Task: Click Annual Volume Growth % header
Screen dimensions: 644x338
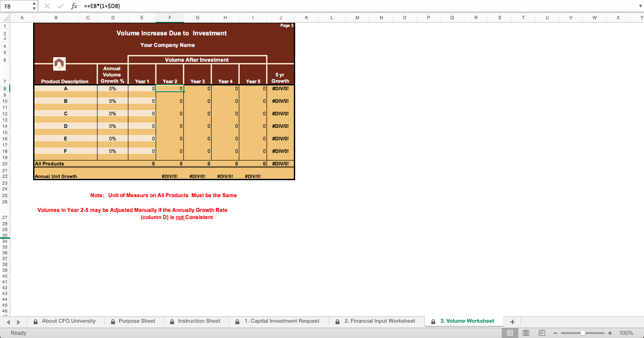Action: 112,75
